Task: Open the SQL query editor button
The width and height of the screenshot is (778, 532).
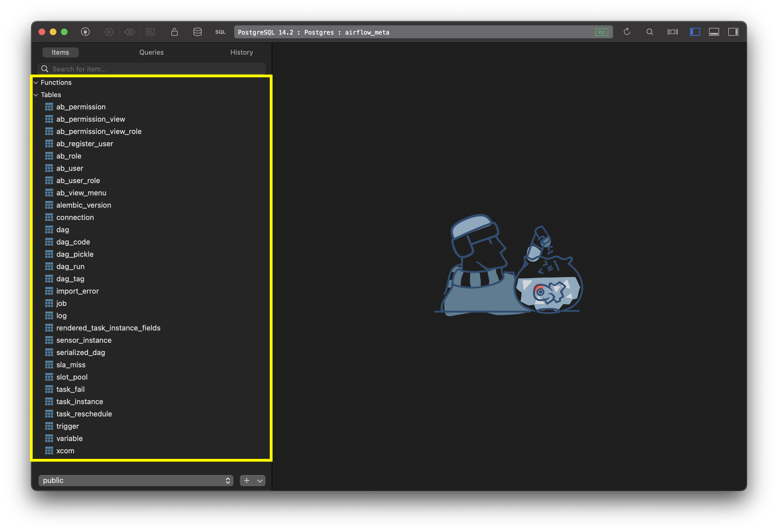Action: click(220, 32)
